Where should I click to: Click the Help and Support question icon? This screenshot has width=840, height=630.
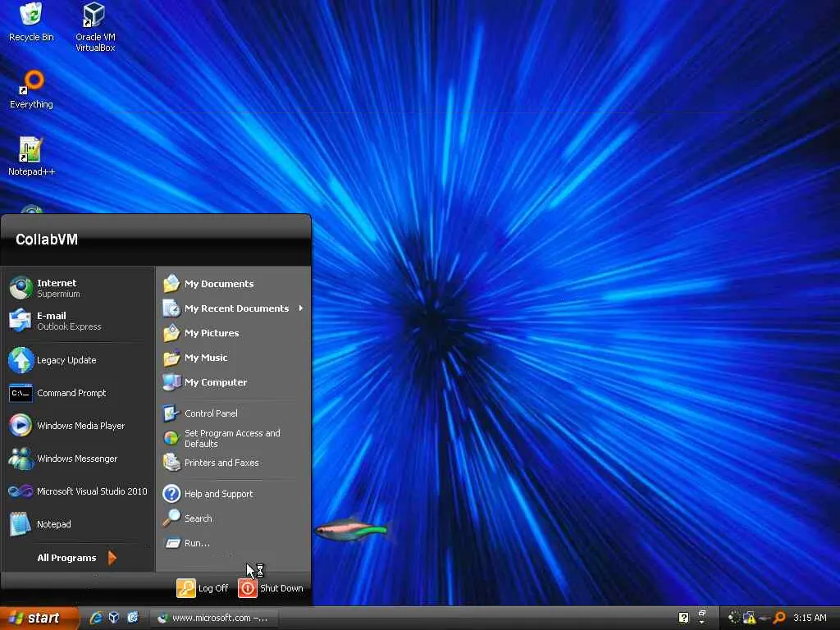tap(171, 493)
